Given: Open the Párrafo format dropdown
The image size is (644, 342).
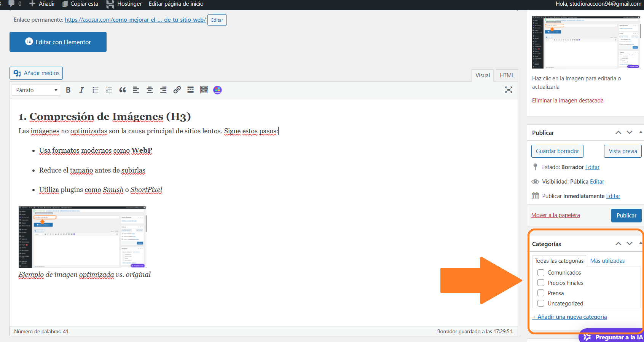Looking at the screenshot, I should click(x=36, y=90).
